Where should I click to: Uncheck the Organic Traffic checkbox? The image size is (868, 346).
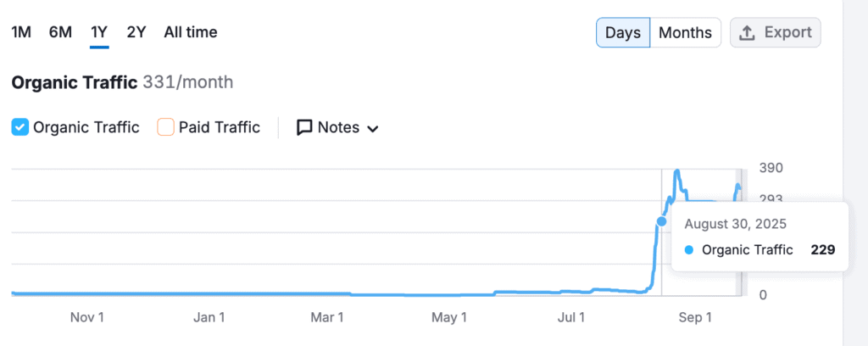[20, 128]
